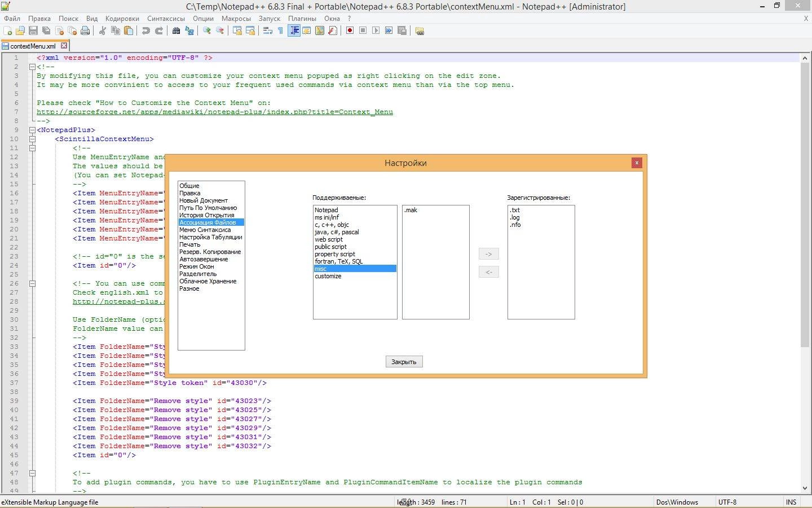This screenshot has height=508, width=812.
Task: Click the Open file toolbar icon
Action: tap(20, 30)
